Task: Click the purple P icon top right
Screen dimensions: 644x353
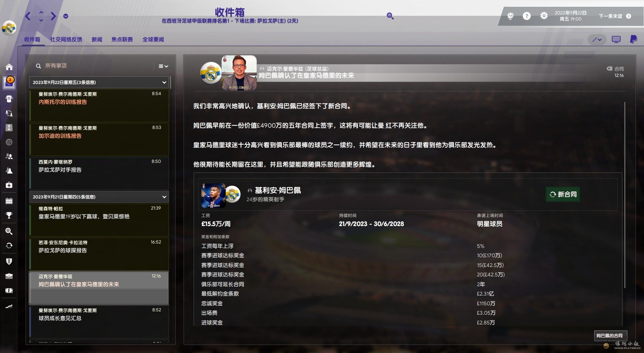Action: pos(633,39)
